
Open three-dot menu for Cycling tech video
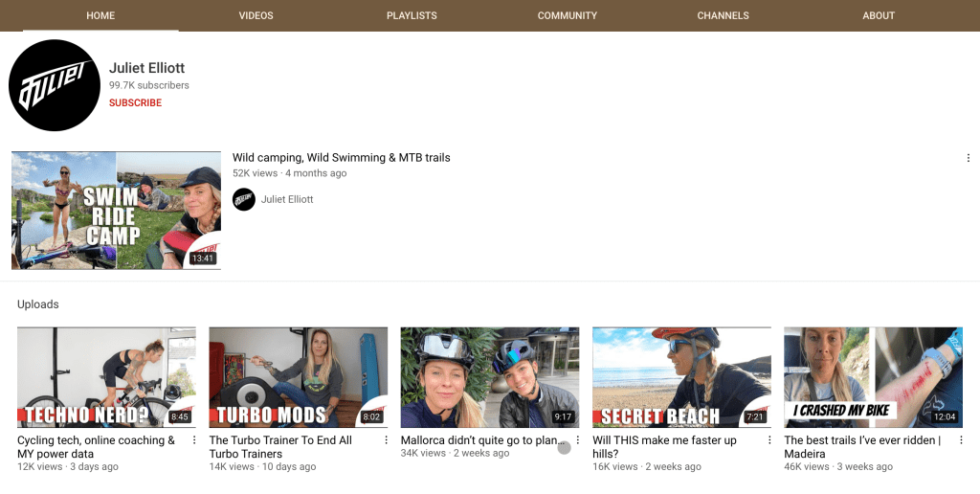(x=194, y=440)
